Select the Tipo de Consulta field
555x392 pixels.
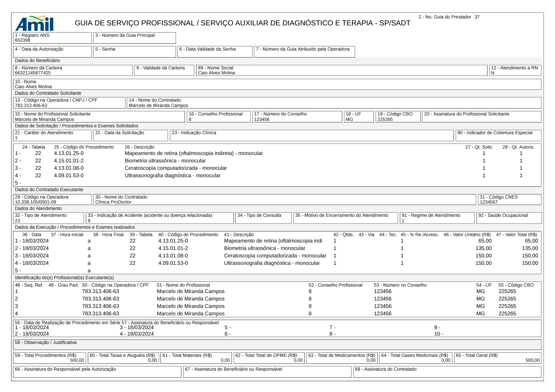click(x=263, y=218)
